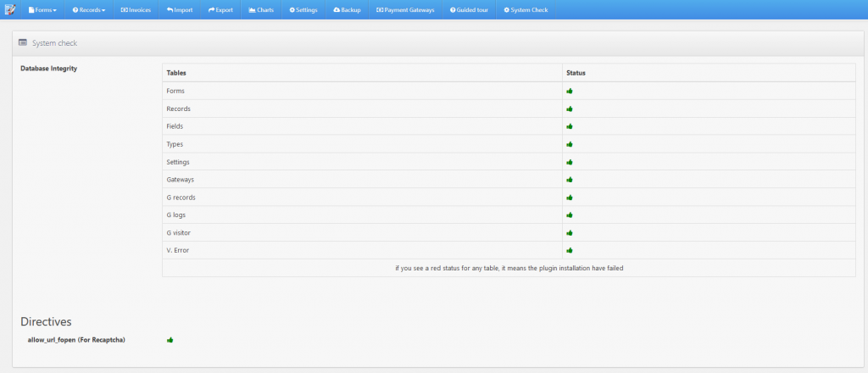Click the allow_url_fopen (For Recaptcha) label
The image size is (868, 373).
(x=76, y=340)
